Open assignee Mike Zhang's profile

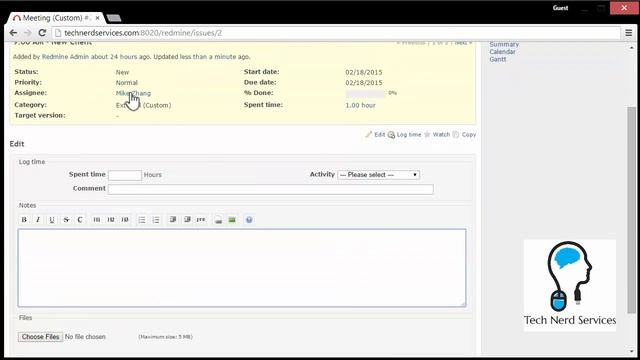pyautogui.click(x=133, y=93)
